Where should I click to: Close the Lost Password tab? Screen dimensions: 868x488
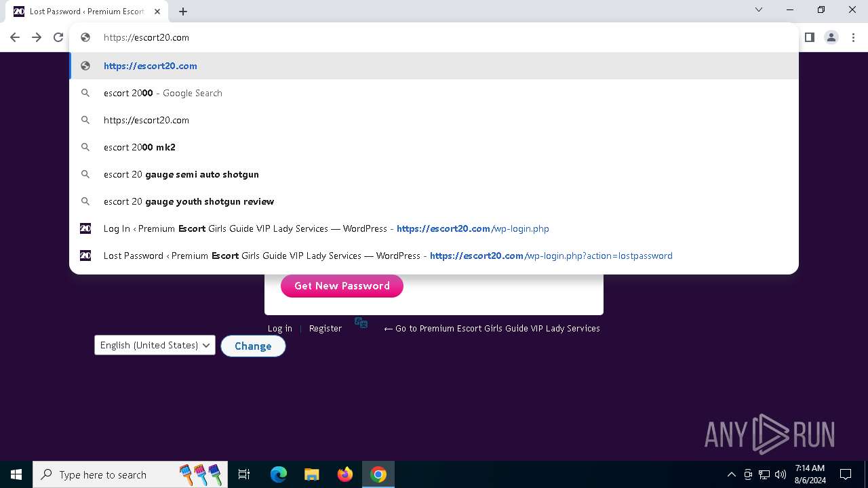coord(157,11)
